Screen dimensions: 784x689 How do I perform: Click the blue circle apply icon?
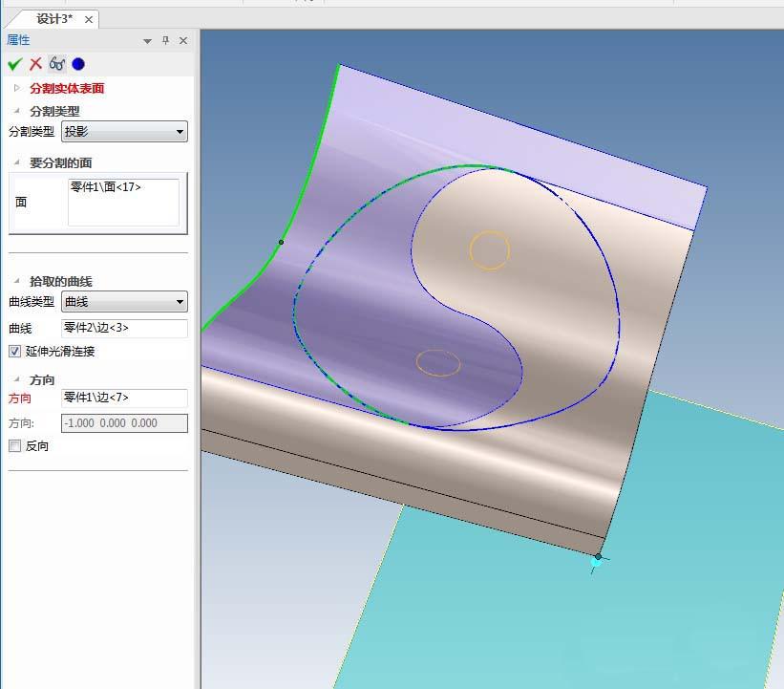point(78,64)
